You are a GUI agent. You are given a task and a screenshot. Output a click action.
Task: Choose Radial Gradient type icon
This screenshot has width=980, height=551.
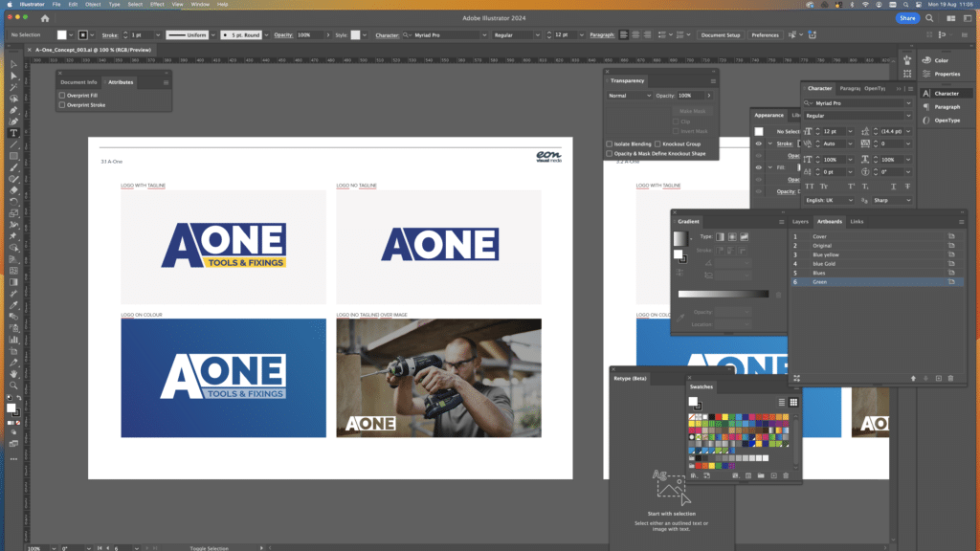(x=732, y=237)
